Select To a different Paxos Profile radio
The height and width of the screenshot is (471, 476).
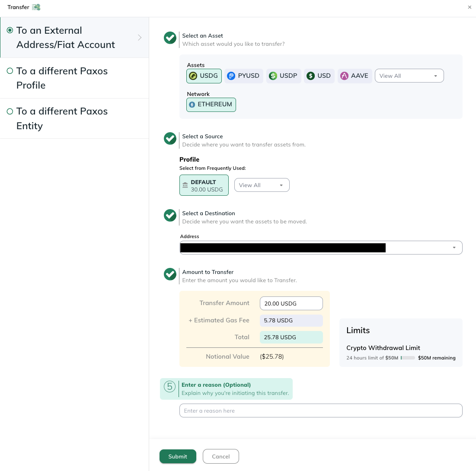point(10,71)
